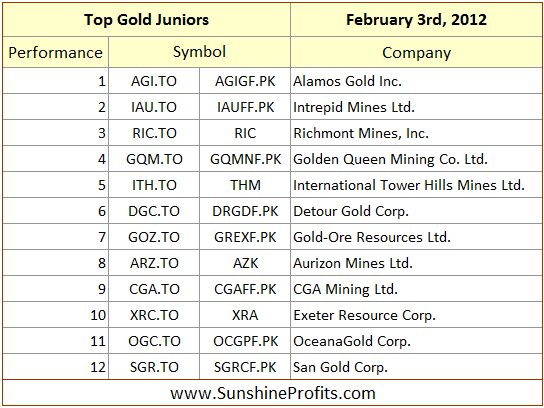The width and height of the screenshot is (544, 408).
Task: Select the 'Performance' column header
Action: coord(56,52)
